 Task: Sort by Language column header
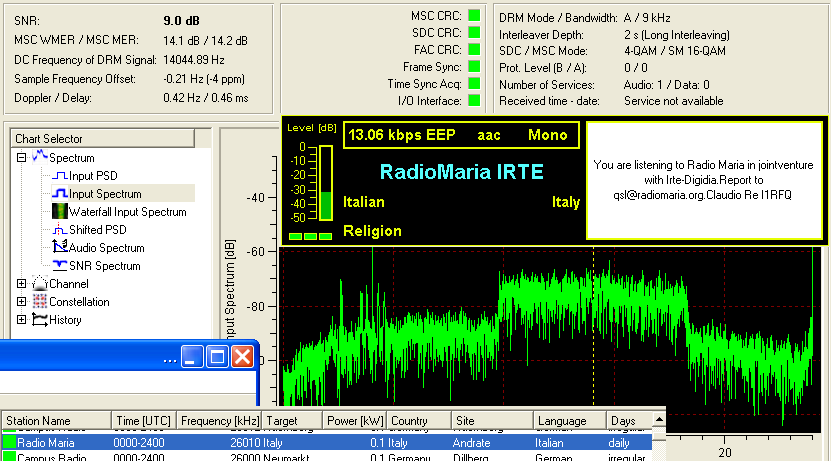570,420
